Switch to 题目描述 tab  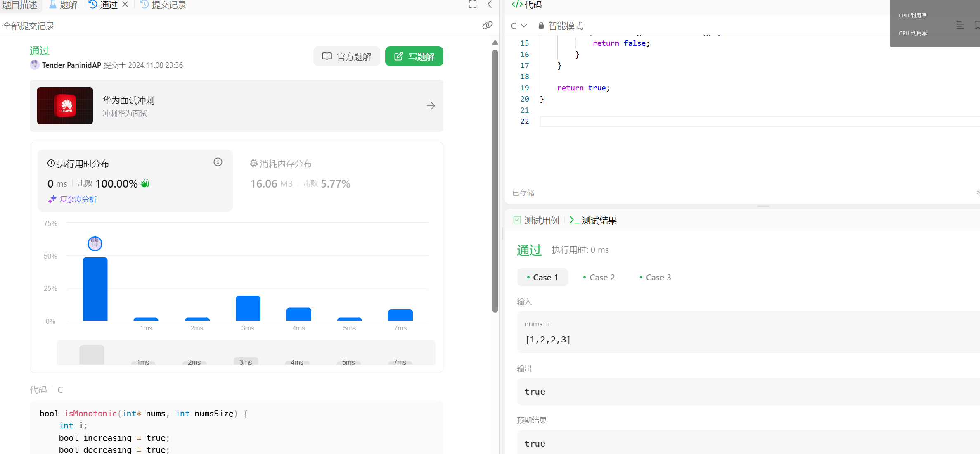tap(19, 5)
